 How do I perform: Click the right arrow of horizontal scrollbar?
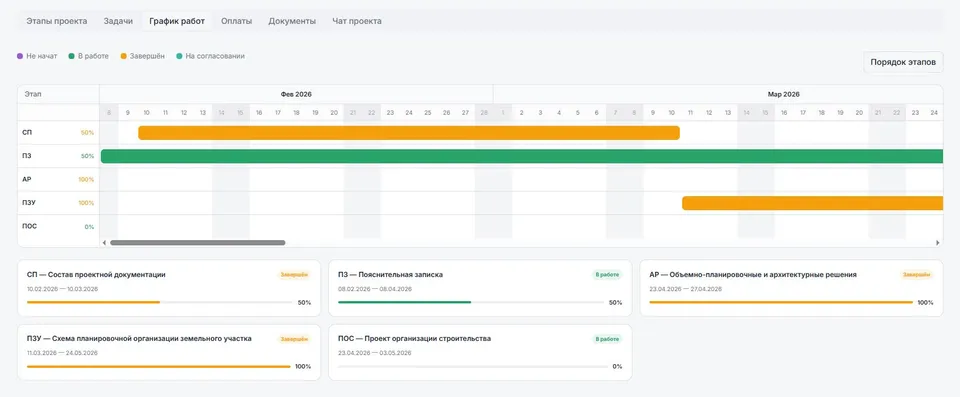click(938, 243)
